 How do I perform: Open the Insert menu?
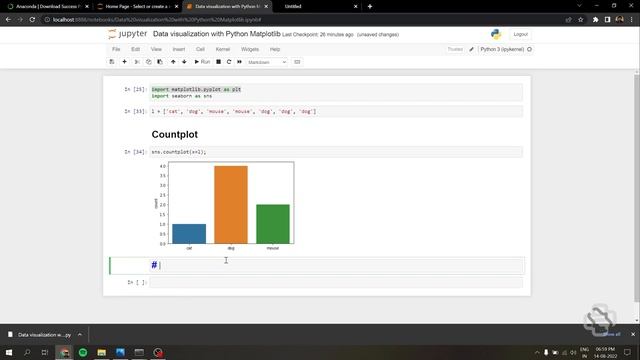pyautogui.click(x=178, y=49)
